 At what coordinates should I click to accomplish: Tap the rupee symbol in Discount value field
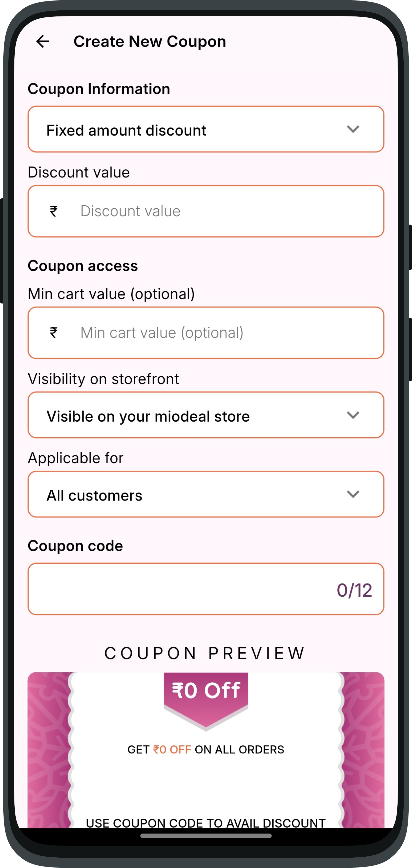click(54, 211)
